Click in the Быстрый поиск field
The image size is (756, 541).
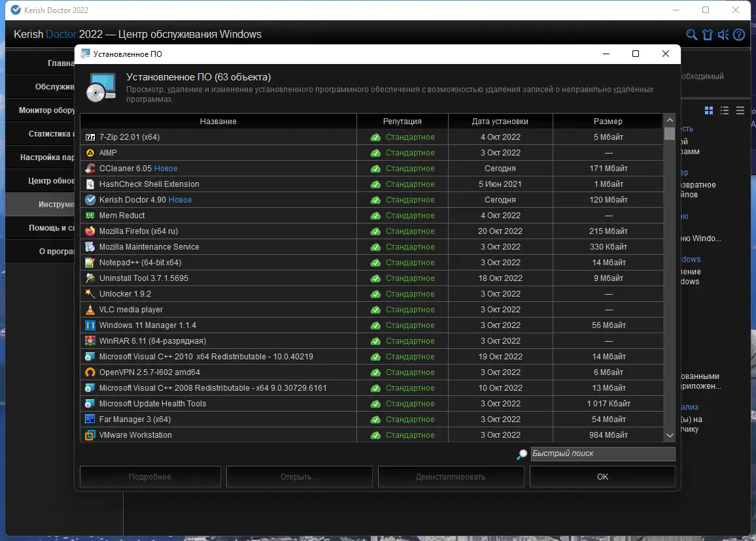[x=603, y=454]
